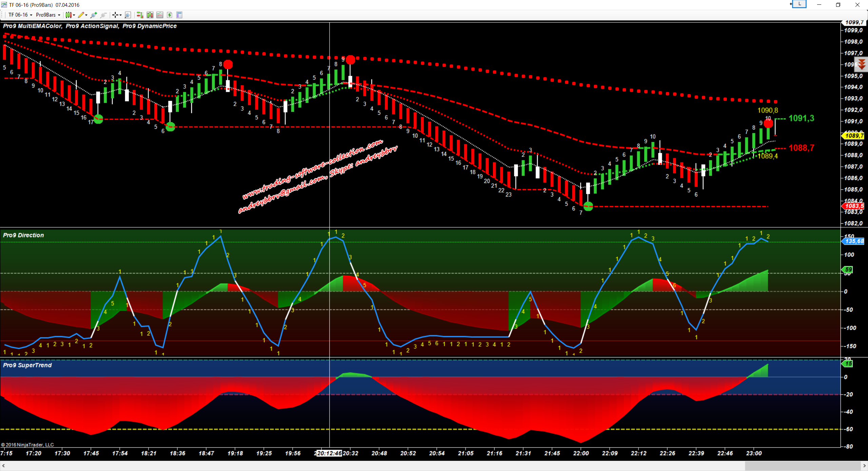Click the scrollbar left arrow
The height and width of the screenshot is (471, 868).
(3, 466)
